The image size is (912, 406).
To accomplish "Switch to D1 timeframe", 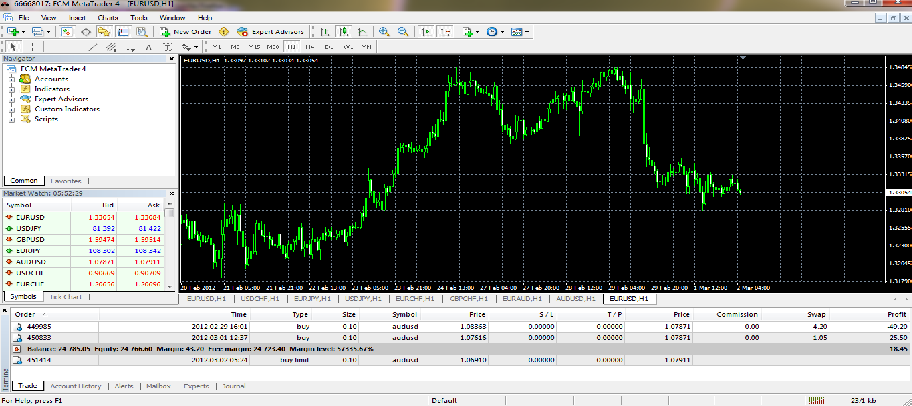I will point(328,47).
